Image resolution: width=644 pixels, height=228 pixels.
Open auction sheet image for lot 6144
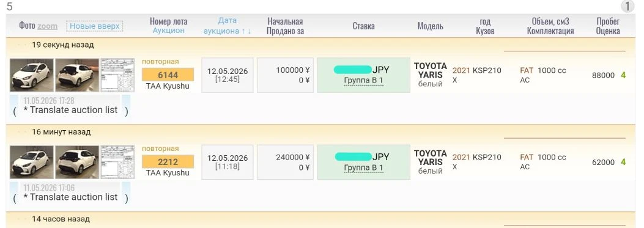(117, 75)
